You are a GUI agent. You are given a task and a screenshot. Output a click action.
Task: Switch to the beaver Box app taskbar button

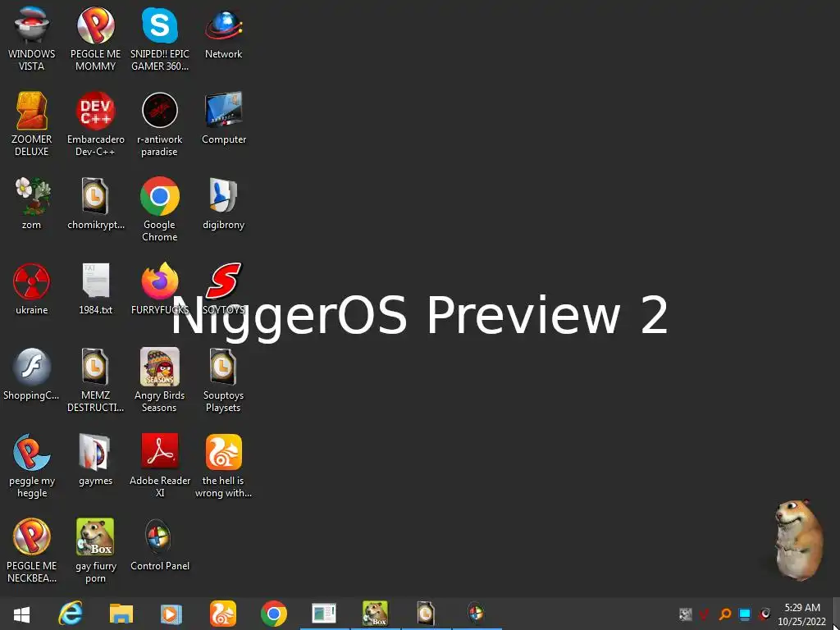click(x=376, y=614)
